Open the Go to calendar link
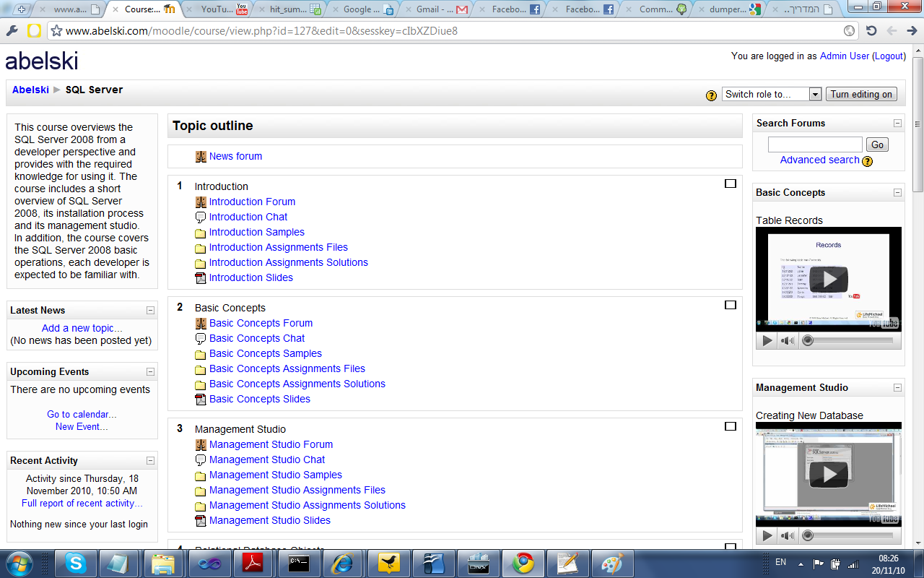This screenshot has height=578, width=924. [x=82, y=414]
